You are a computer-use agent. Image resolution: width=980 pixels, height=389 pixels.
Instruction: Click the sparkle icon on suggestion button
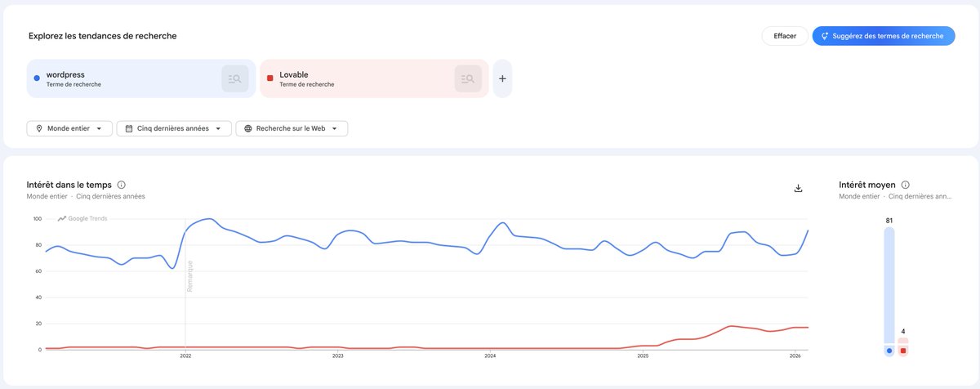(825, 36)
